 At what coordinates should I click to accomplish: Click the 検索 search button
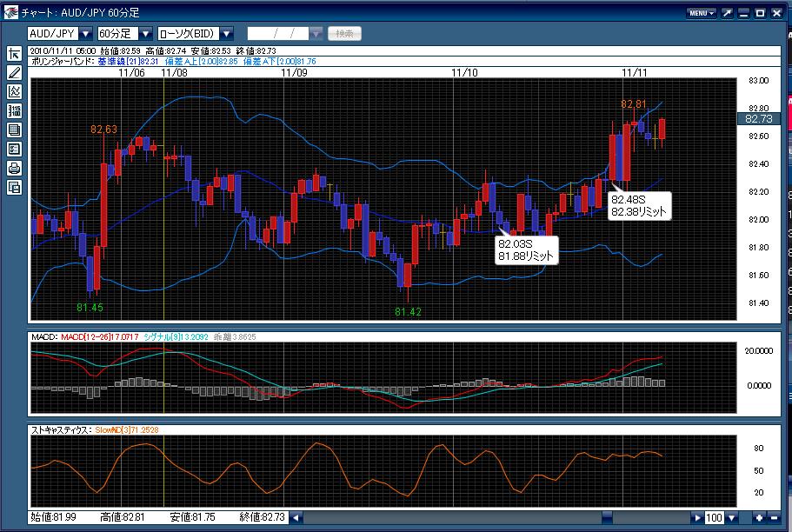tap(344, 34)
